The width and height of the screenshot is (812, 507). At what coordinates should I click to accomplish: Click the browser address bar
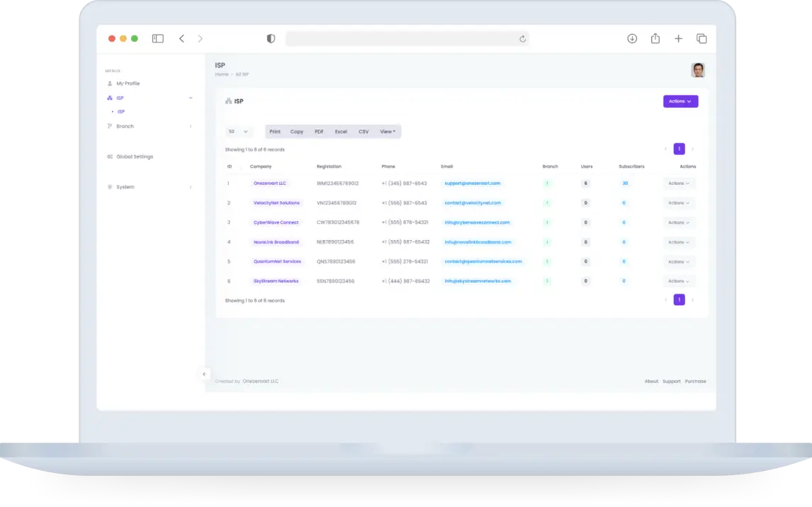point(404,39)
